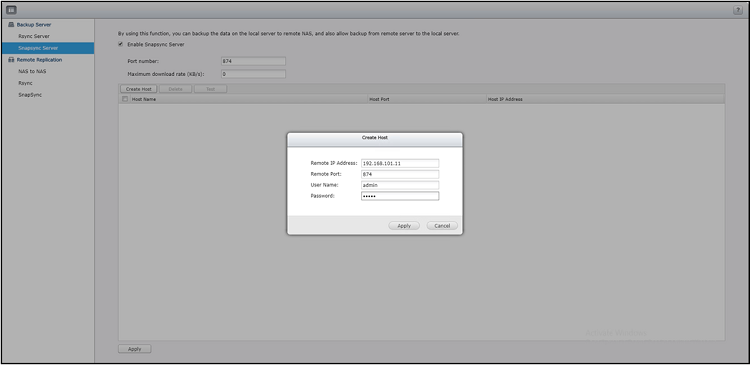Image resolution: width=750 pixels, height=365 pixels.
Task: Click the Remote Port field in dialog
Action: [x=400, y=174]
